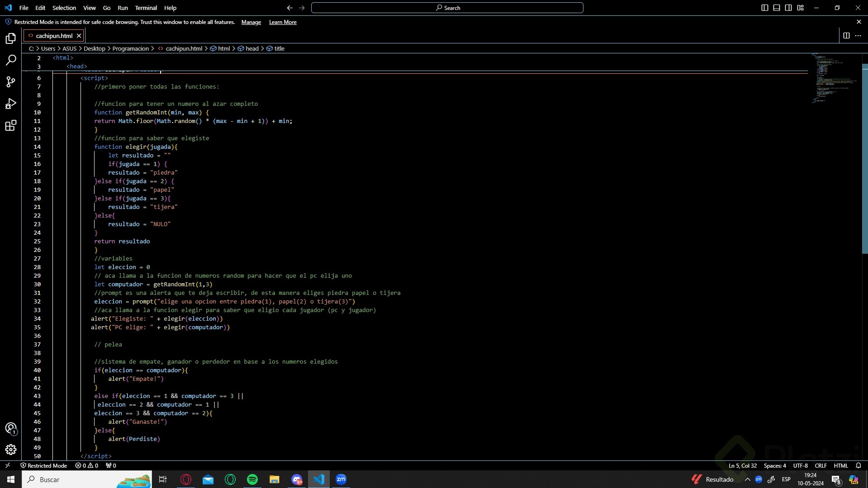The height and width of the screenshot is (488, 868).
Task: Change line endings via CRLF
Action: 821,465
